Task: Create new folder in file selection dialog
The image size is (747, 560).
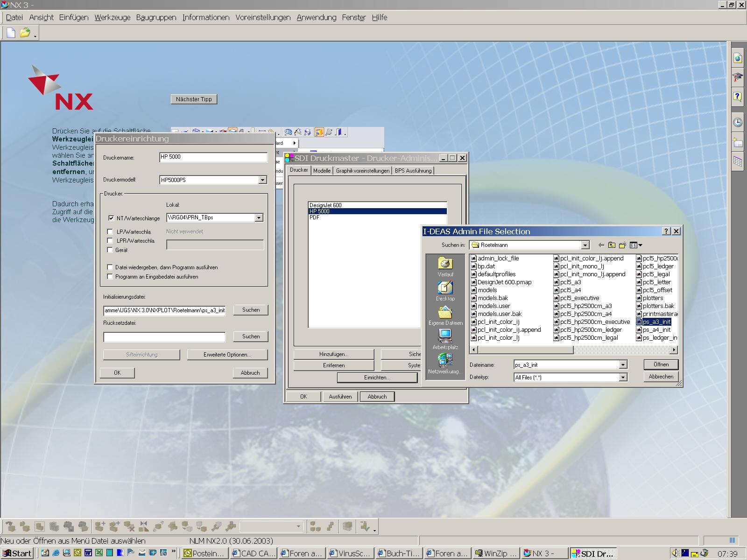Action: coord(622,245)
